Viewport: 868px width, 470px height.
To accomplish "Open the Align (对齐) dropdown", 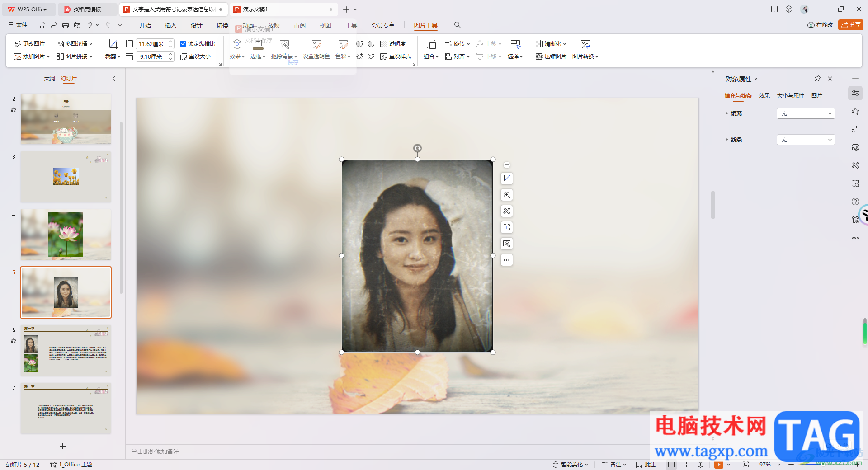I will click(458, 56).
